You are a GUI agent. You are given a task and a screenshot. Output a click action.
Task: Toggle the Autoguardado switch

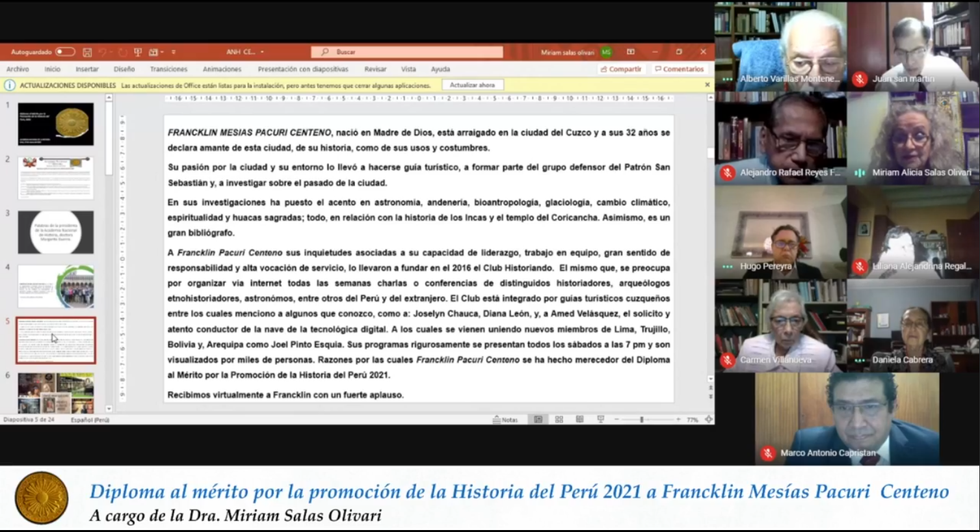tap(64, 52)
